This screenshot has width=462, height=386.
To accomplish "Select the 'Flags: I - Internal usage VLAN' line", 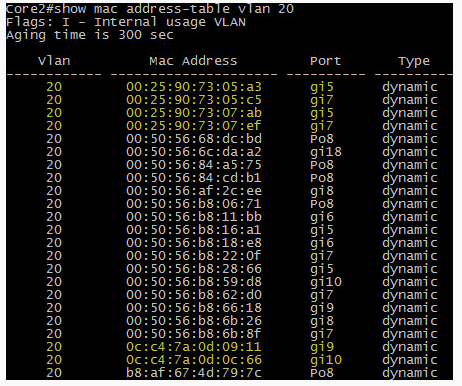I will pos(126,22).
